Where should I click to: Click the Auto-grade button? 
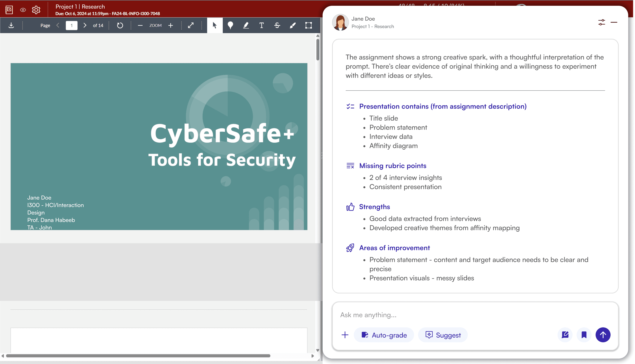coord(384,335)
